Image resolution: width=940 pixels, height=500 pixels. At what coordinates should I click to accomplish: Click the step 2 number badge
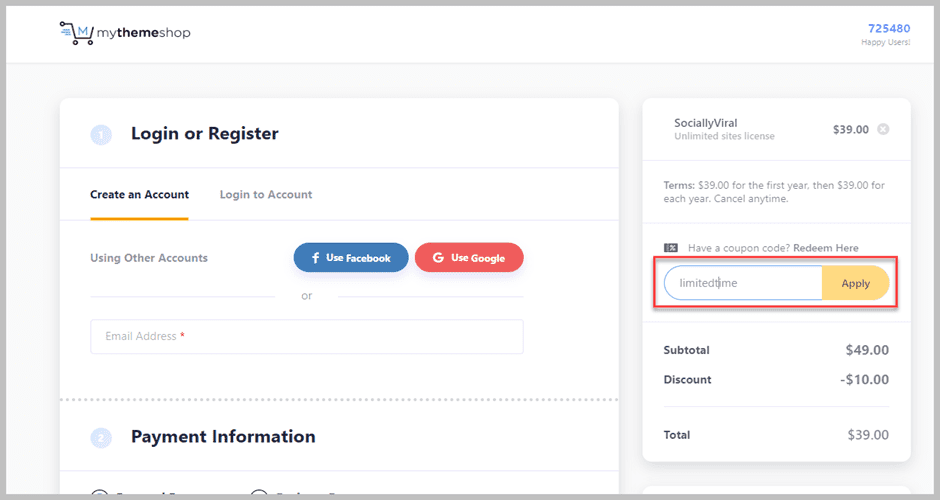click(x=101, y=437)
